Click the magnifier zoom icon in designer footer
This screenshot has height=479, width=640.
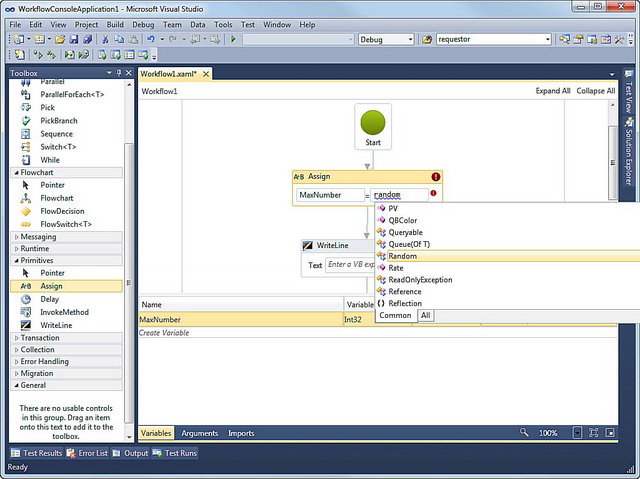524,432
